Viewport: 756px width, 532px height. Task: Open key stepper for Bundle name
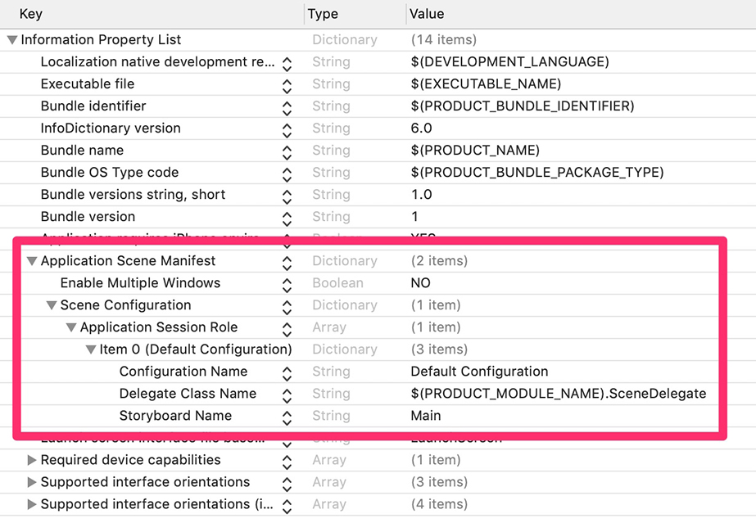point(287,153)
